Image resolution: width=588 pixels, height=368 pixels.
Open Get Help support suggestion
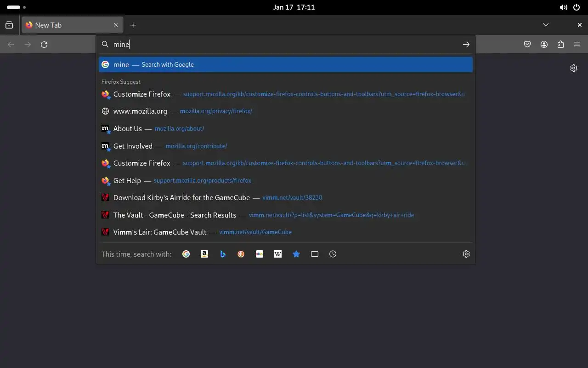286,180
